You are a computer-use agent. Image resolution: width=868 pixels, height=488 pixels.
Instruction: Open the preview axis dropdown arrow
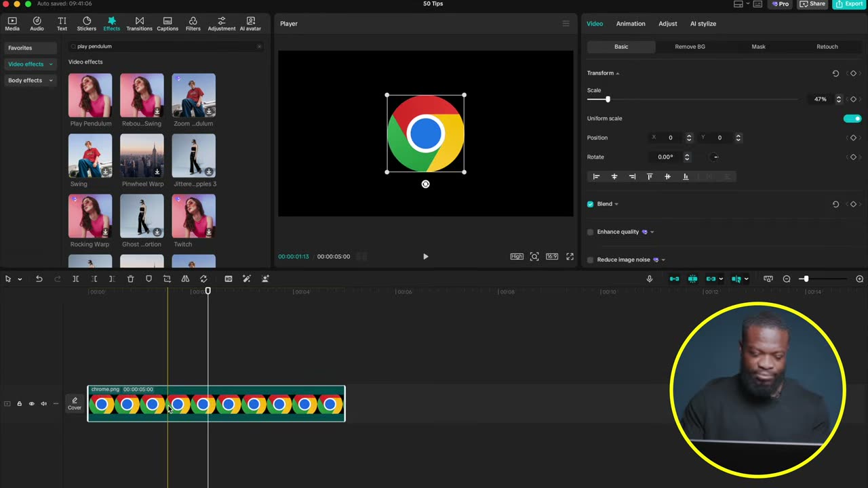coord(746,279)
